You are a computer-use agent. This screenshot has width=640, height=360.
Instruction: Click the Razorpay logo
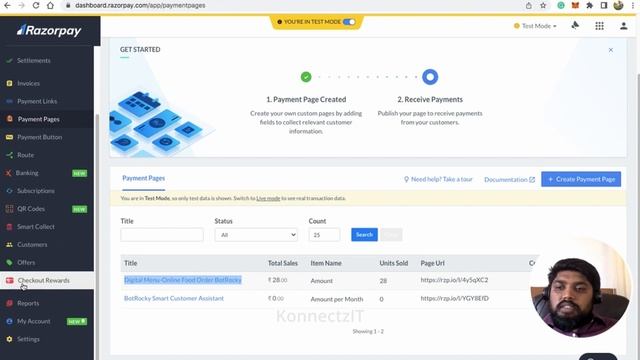[x=49, y=31]
